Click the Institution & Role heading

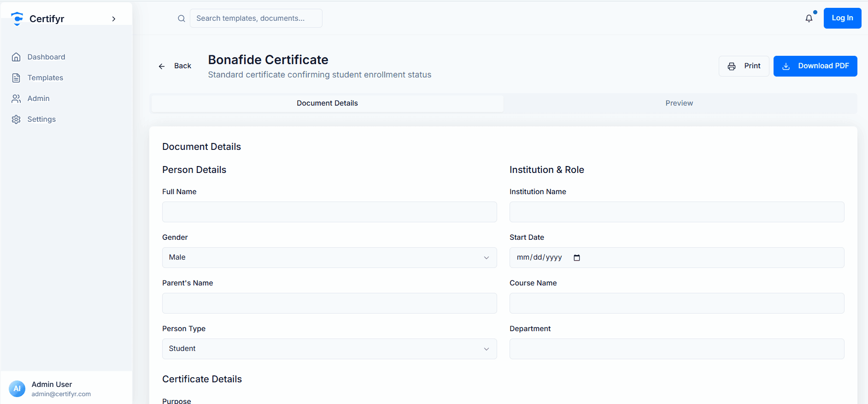[547, 170]
